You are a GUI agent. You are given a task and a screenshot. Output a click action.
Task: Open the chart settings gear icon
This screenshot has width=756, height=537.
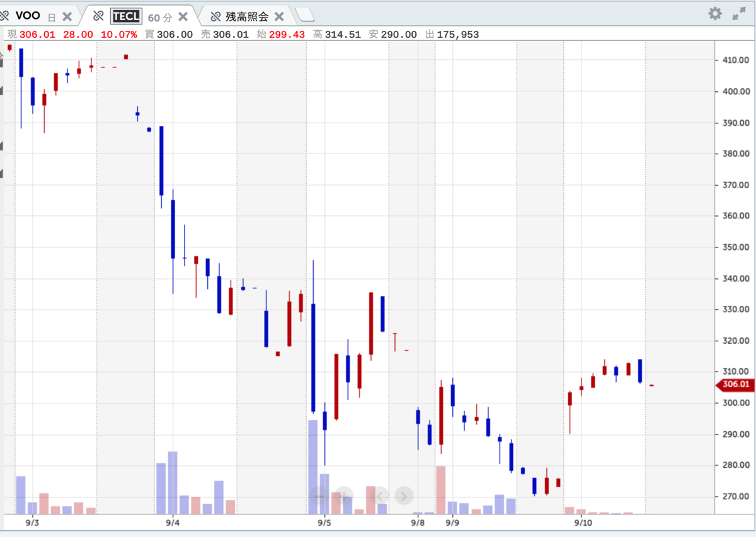click(714, 13)
